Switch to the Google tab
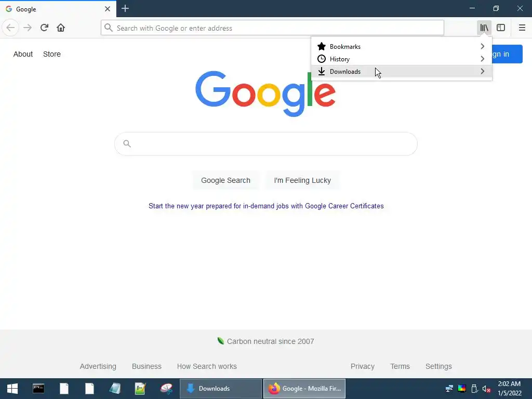The height and width of the screenshot is (399, 532). [58, 9]
